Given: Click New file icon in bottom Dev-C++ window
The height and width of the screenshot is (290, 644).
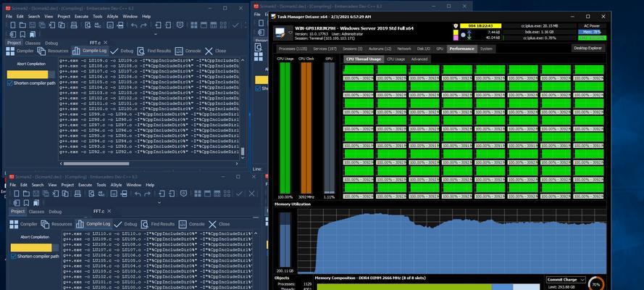Looking at the screenshot, I should click(17, 194).
